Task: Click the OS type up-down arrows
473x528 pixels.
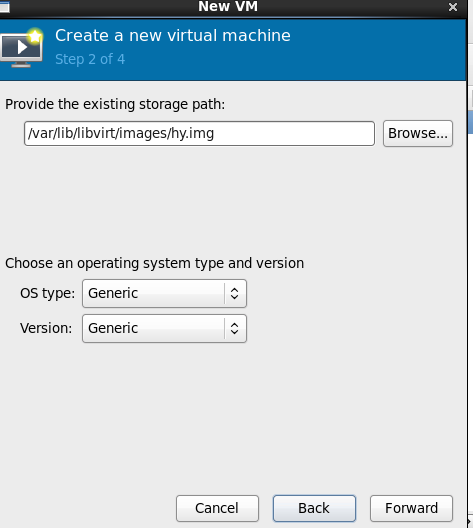Action: [x=235, y=293]
